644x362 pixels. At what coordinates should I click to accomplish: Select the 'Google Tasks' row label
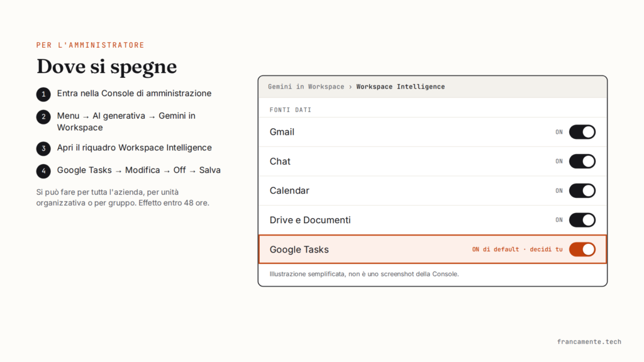point(299,250)
